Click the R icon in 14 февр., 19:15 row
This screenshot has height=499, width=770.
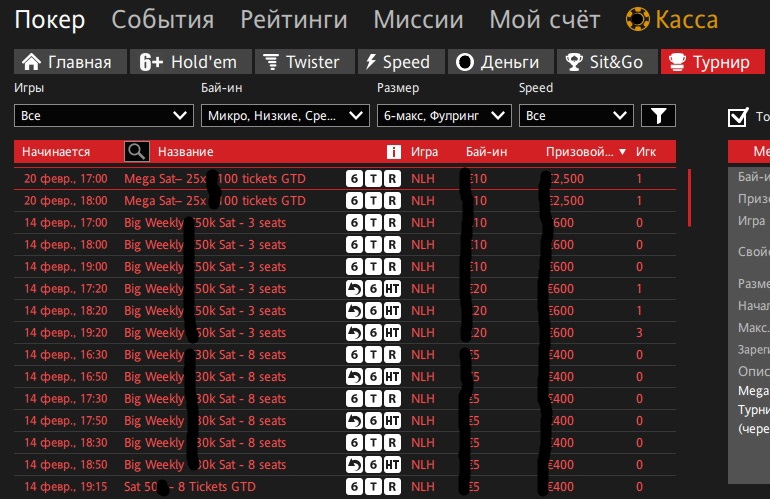pyautogui.click(x=392, y=487)
